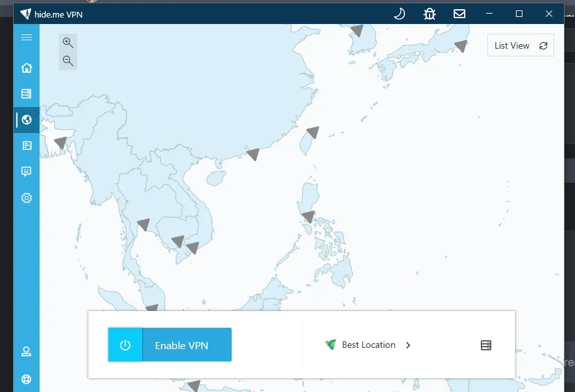Select the Thailand server marker
This screenshot has width=575, height=392.
point(144,225)
